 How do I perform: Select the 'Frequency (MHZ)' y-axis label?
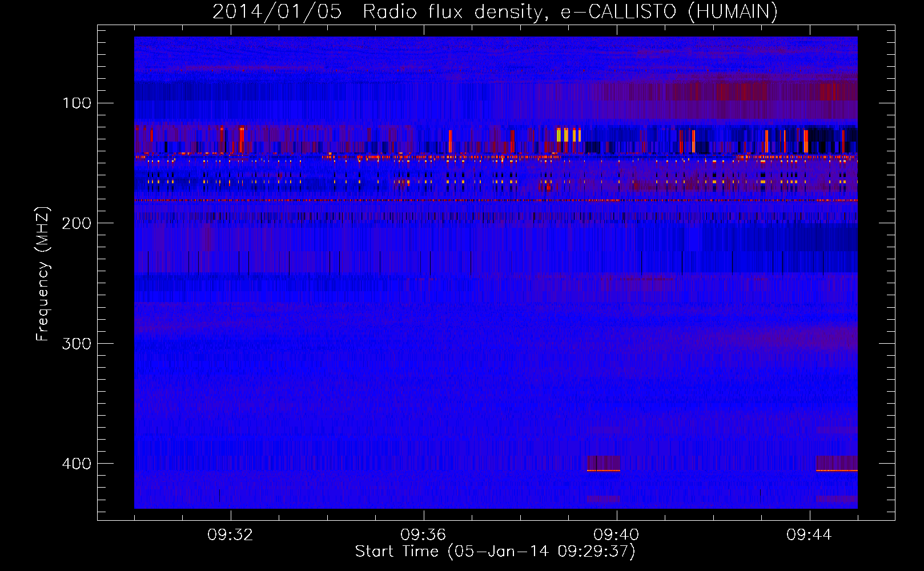[x=43, y=274]
